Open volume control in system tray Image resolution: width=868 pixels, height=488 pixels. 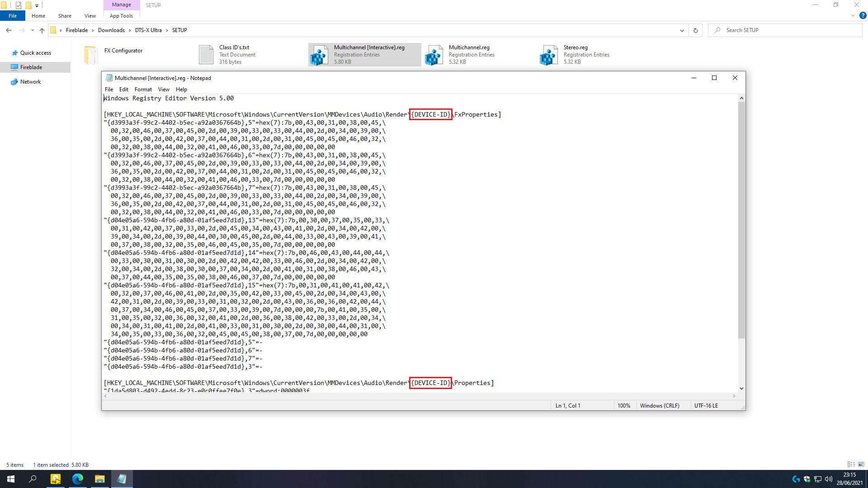click(x=829, y=479)
